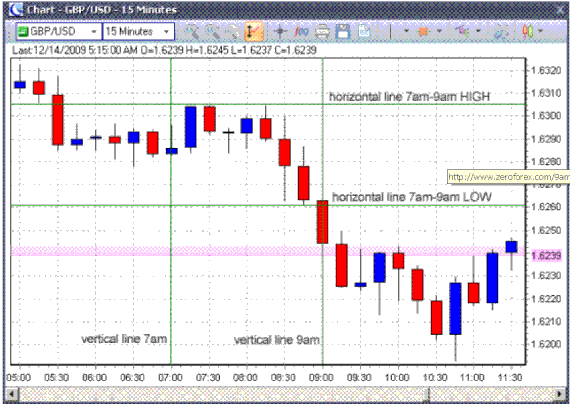Expand the line drawing tool dropdown arrow
The image size is (570, 404).
pos(406,31)
